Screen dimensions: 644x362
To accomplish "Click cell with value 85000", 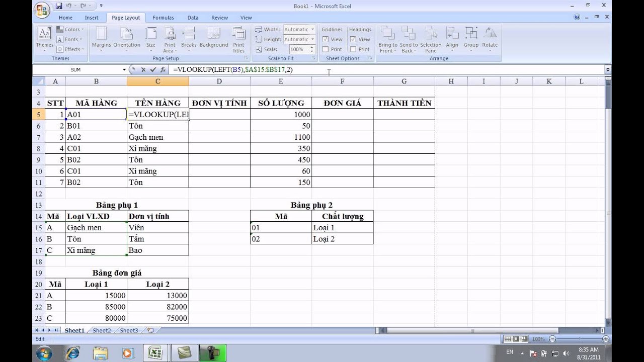I will click(96, 307).
